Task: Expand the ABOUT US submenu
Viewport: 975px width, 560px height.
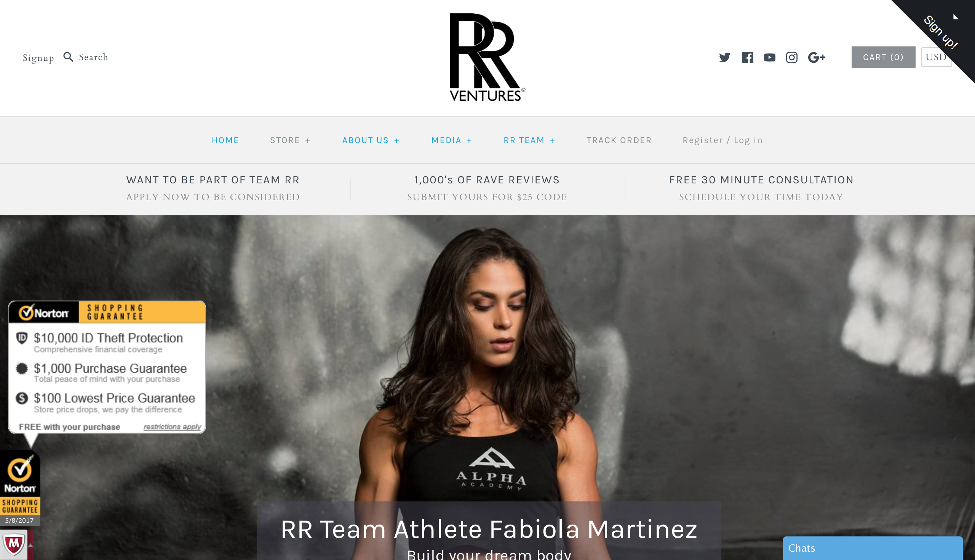Action: coord(371,140)
